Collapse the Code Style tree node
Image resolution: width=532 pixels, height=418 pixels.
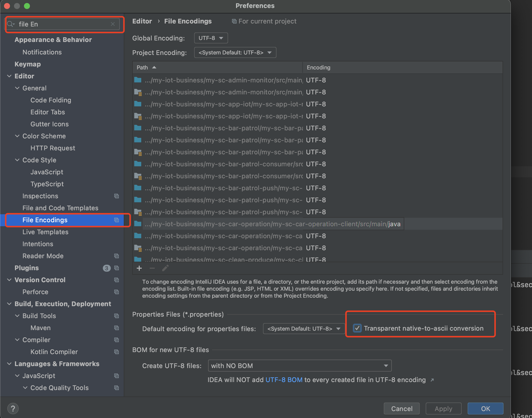pyautogui.click(x=17, y=160)
